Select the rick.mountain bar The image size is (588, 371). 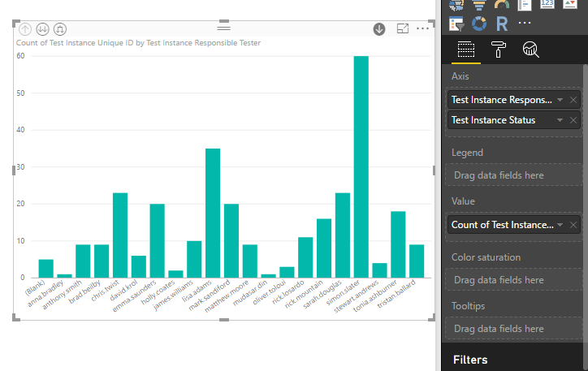click(x=324, y=248)
